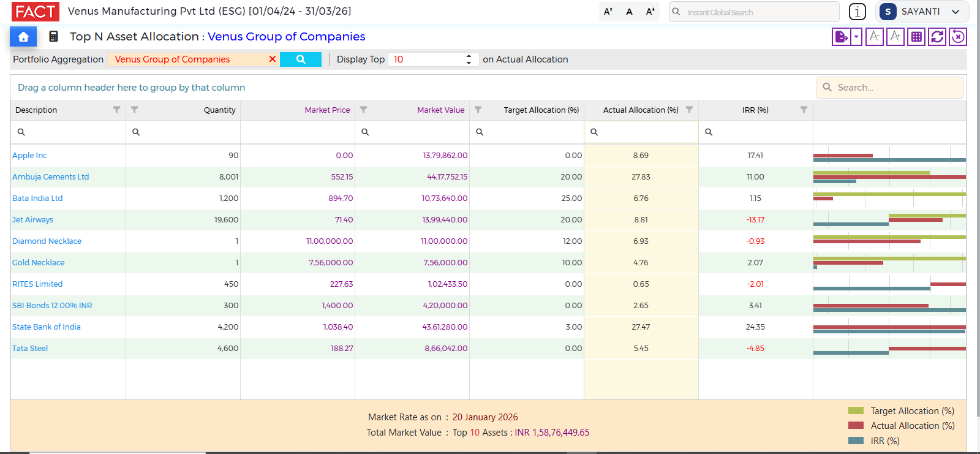Open the filter icon on the Target Allocation column

coord(478,110)
